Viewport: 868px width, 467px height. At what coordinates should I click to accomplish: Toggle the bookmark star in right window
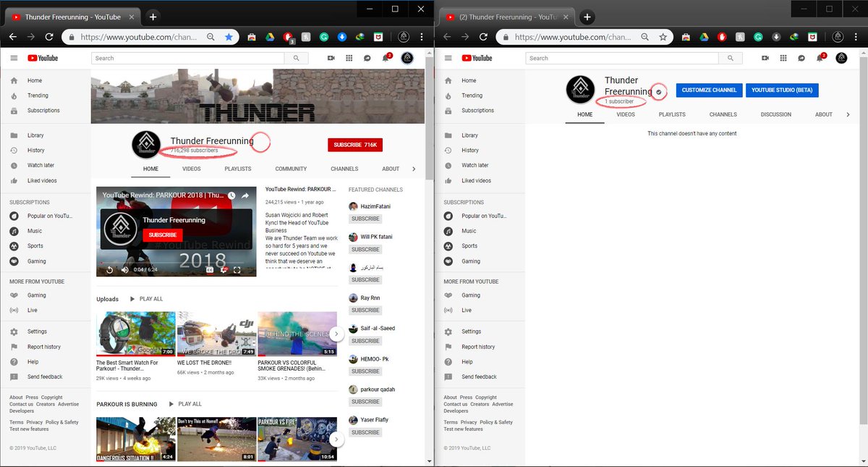663,36
